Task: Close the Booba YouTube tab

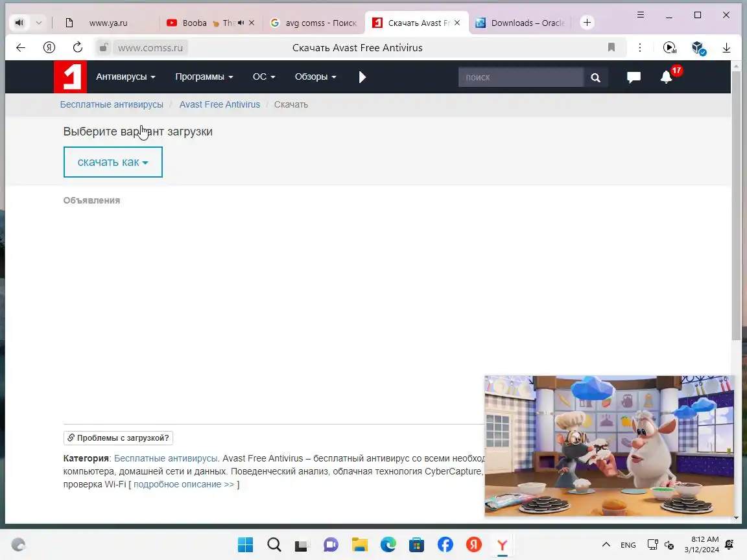Action: (x=252, y=23)
